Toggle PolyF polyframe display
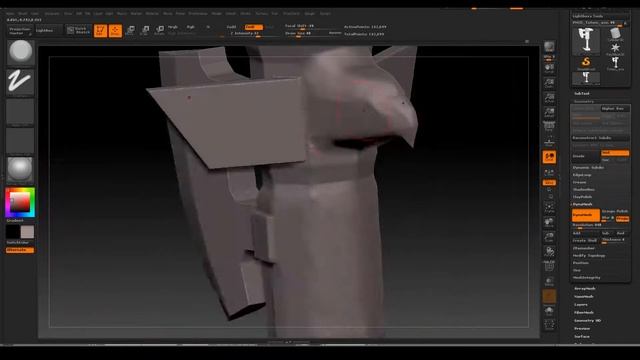This screenshot has width=640, height=360. point(549,267)
